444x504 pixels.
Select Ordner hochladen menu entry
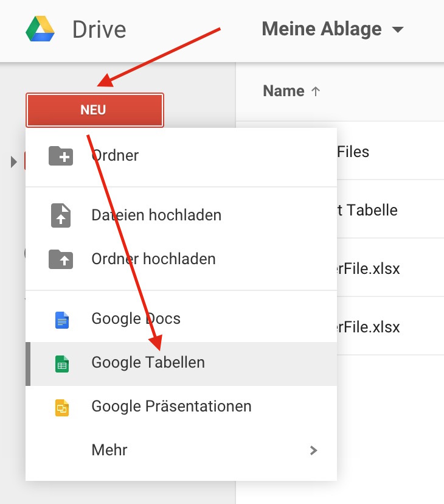click(x=181, y=259)
